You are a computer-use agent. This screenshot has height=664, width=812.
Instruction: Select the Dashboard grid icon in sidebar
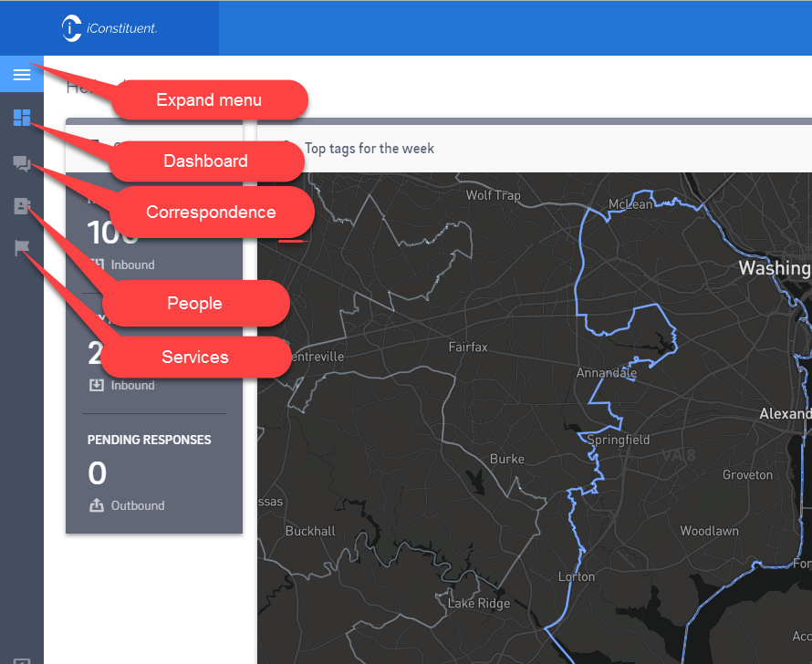[x=22, y=118]
